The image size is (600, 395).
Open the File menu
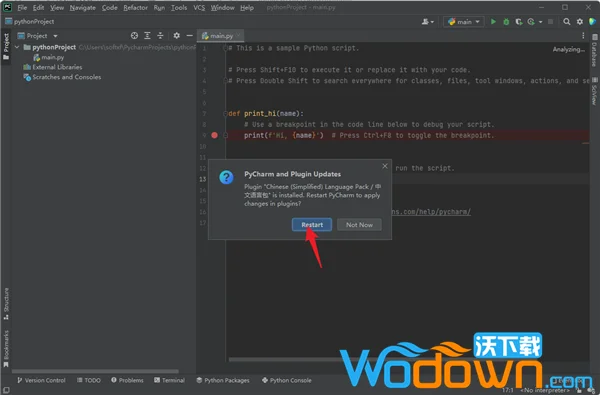(x=22, y=8)
